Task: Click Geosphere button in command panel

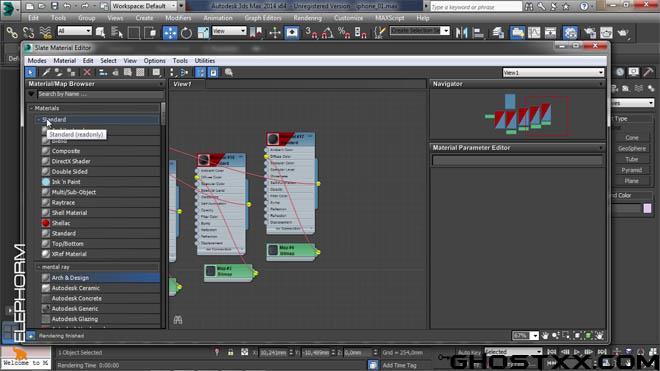Action: 631,149
